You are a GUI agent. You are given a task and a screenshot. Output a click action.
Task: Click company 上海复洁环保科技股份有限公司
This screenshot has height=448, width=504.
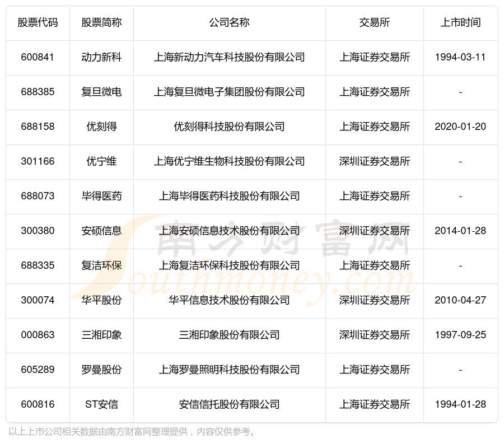tap(229, 265)
